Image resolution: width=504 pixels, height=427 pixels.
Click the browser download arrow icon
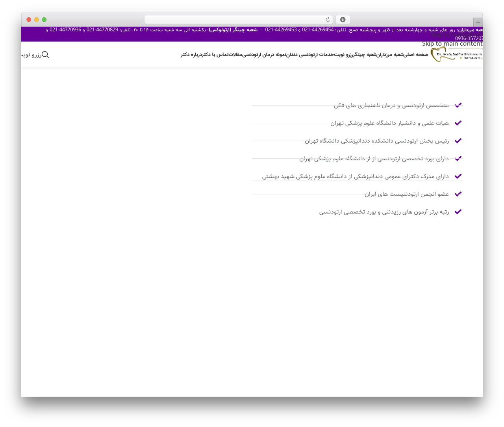pos(343,20)
